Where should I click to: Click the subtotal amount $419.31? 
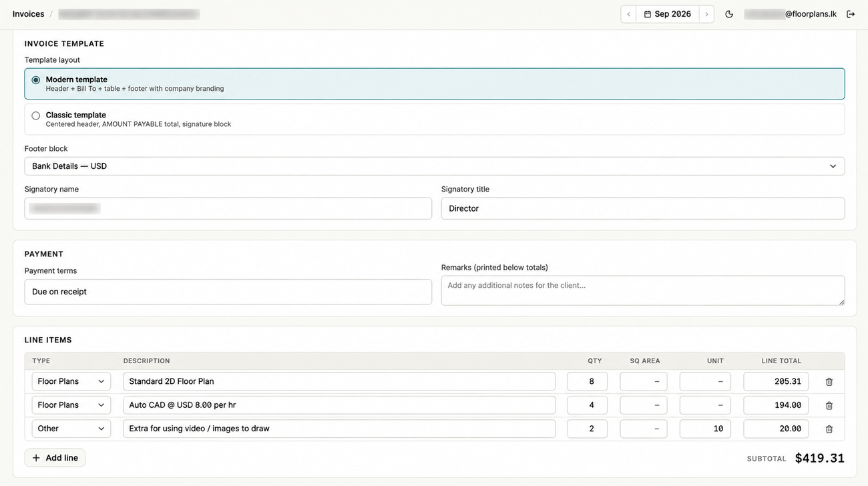820,458
